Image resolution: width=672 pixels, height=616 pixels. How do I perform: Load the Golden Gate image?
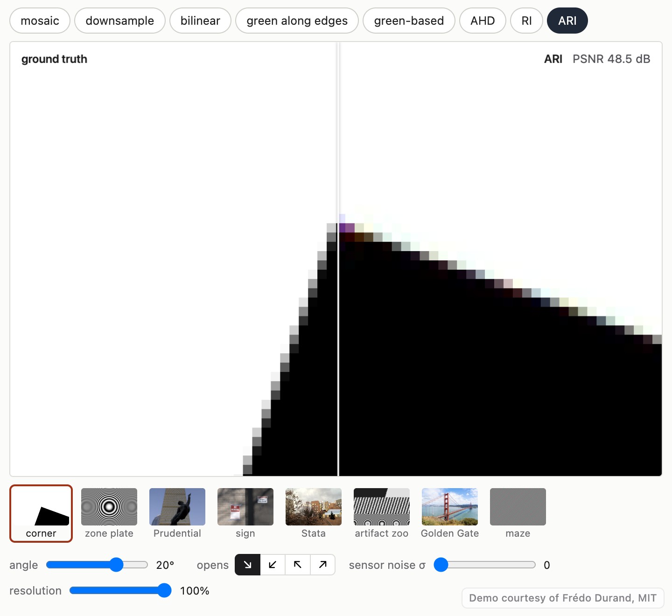450,513
